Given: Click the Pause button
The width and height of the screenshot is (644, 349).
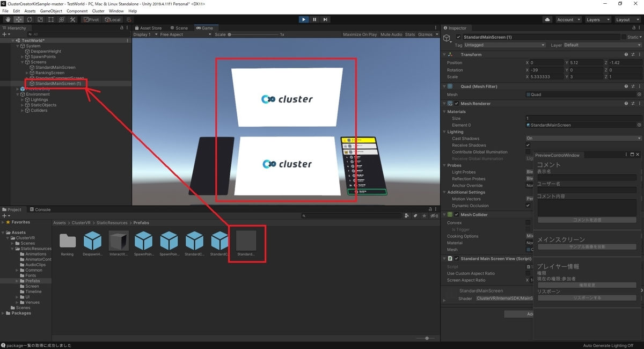Looking at the screenshot, I should 314,20.
